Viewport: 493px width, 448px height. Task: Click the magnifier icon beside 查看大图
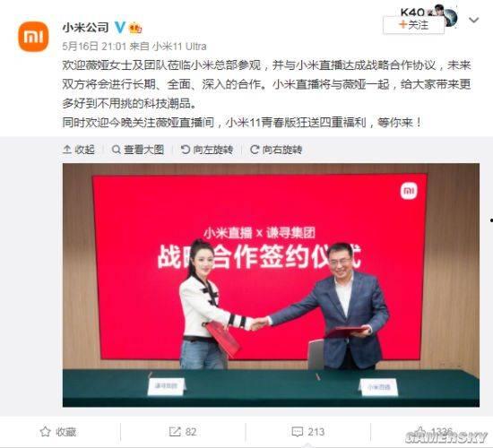point(116,150)
